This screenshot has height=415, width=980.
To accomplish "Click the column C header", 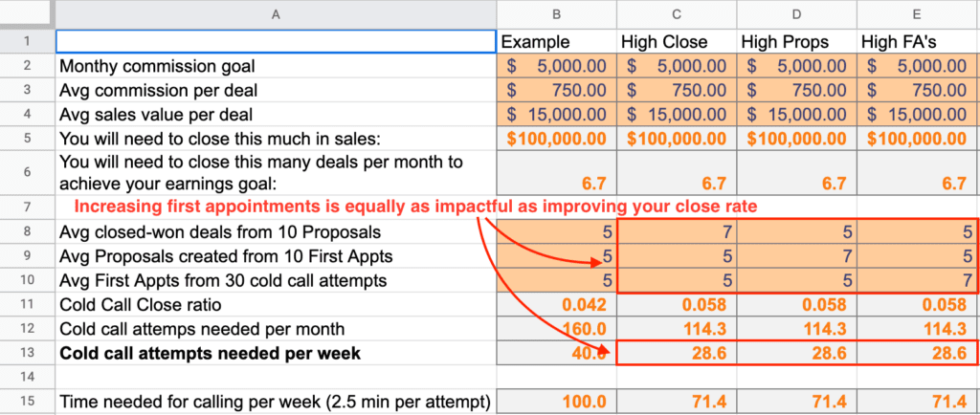I will point(677,13).
